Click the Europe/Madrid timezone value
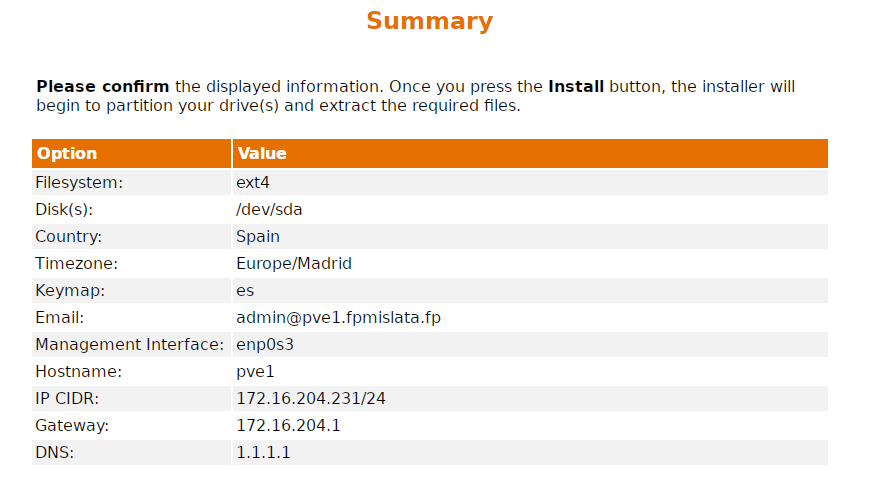 point(294,264)
